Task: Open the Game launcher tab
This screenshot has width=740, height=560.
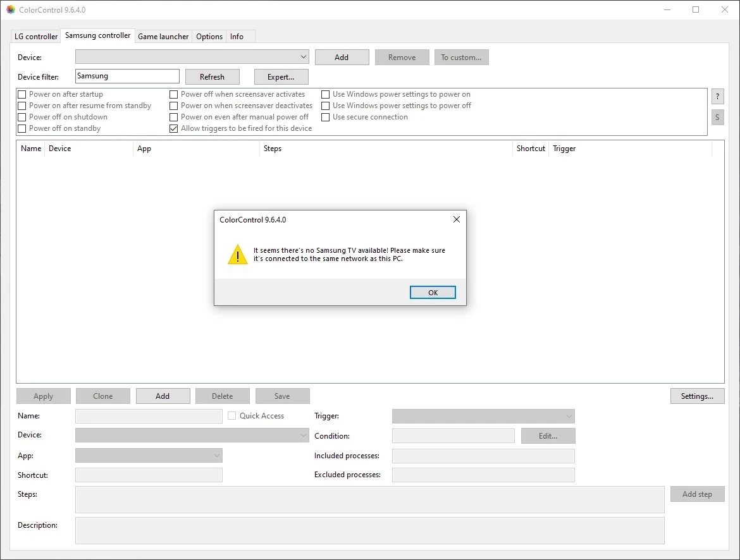Action: click(163, 36)
